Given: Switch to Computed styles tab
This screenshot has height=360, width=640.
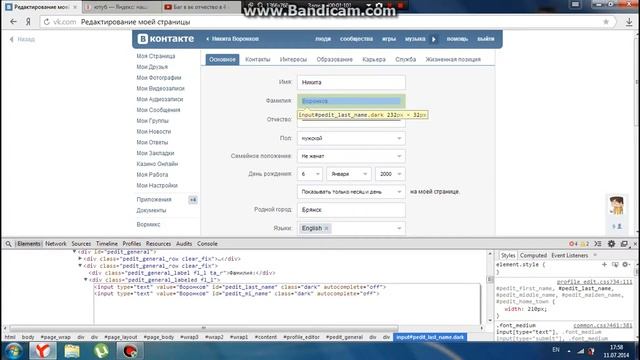Looking at the screenshot, I should 533,256.
